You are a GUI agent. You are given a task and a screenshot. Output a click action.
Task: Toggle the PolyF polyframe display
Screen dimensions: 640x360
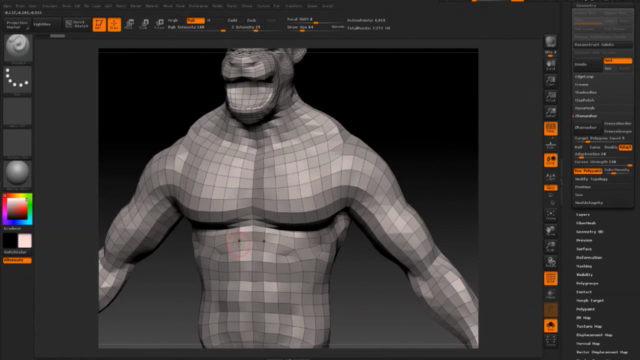[x=551, y=278]
